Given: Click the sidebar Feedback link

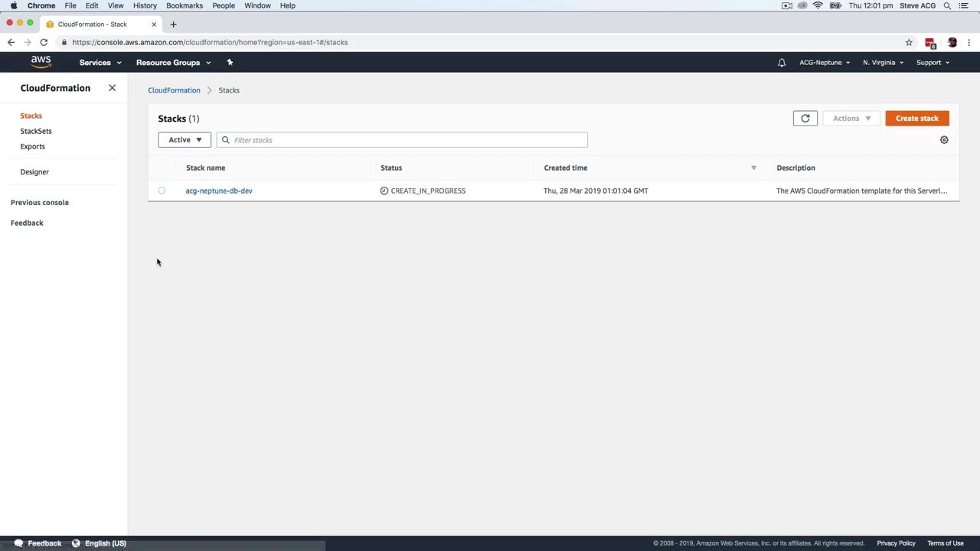Looking at the screenshot, I should [x=27, y=223].
